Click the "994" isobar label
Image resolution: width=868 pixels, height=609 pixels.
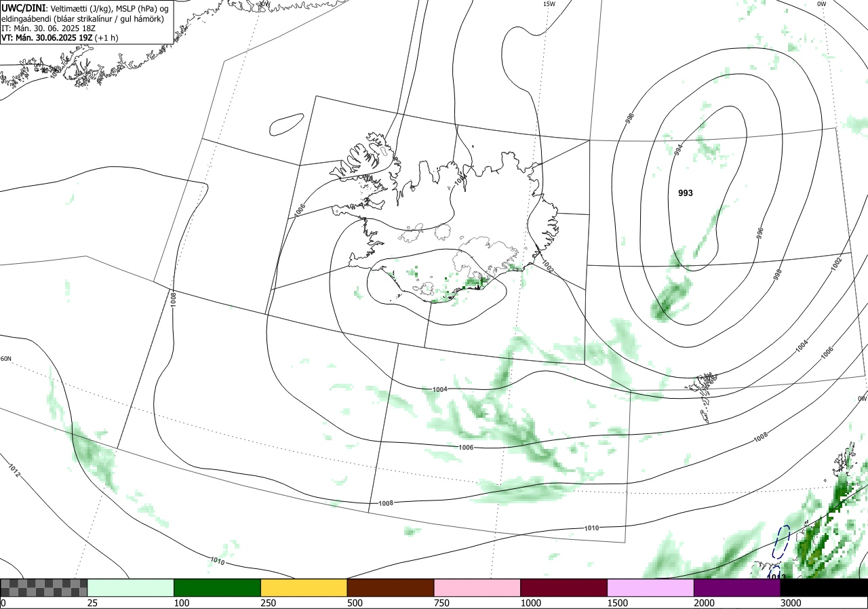click(678, 149)
